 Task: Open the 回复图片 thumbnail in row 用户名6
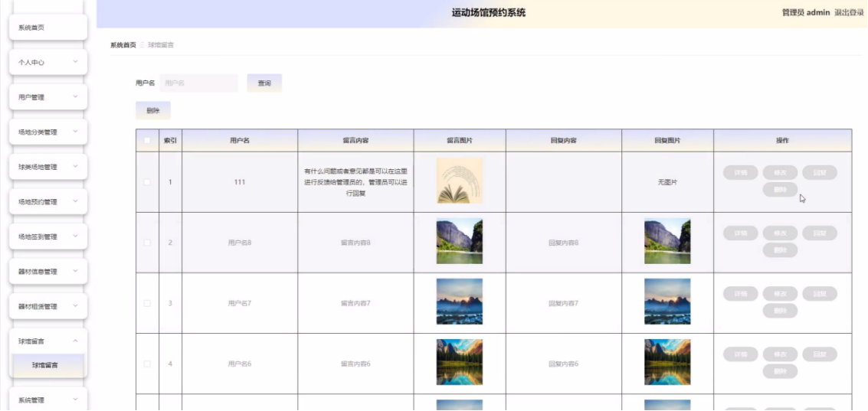point(667,362)
